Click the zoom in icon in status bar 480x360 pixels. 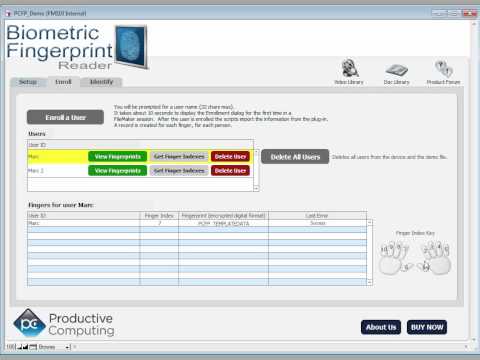pyautogui.click(x=26, y=347)
